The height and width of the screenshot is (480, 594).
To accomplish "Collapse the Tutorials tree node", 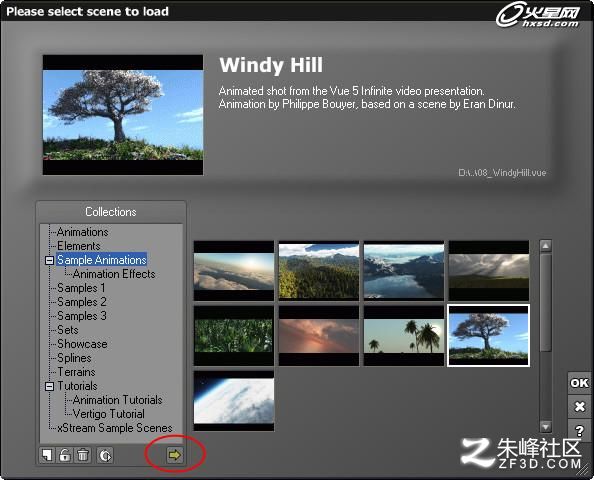I will (49, 386).
